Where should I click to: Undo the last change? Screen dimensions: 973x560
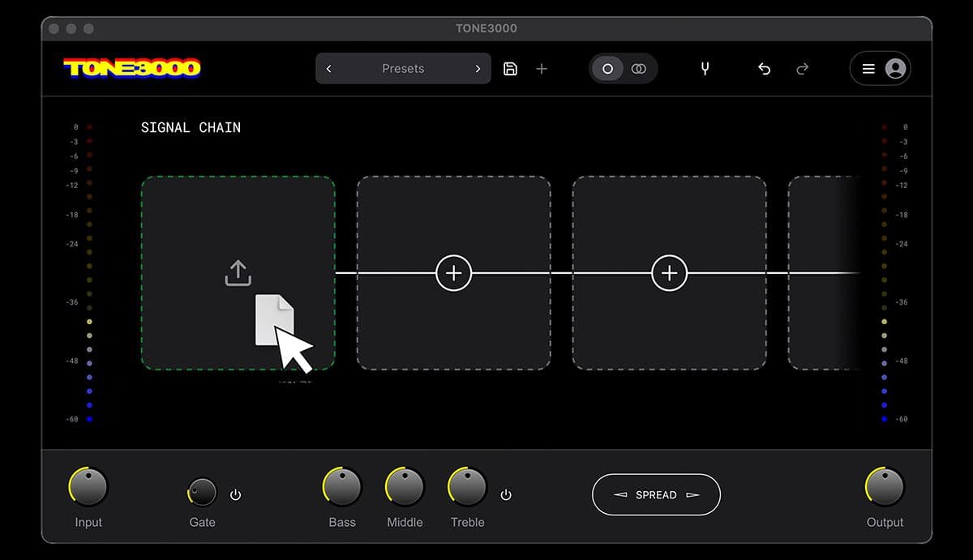(x=764, y=69)
